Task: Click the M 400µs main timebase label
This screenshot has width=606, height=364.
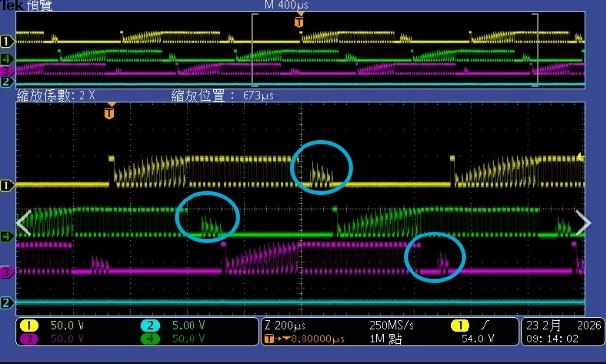Action: pos(287,5)
